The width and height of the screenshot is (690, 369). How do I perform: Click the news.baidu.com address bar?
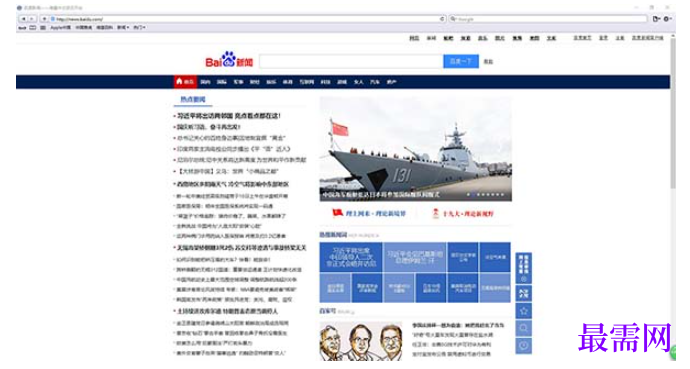[248, 19]
